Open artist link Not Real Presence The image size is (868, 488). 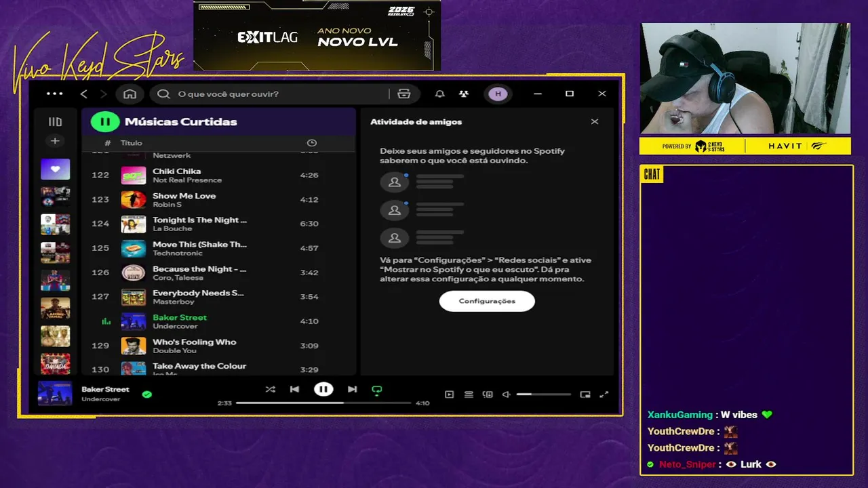[187, 180]
